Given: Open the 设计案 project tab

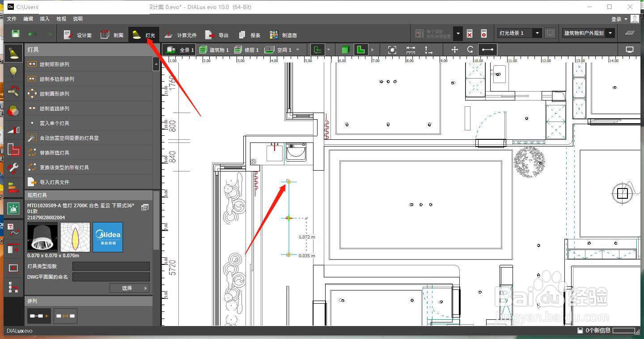Looking at the screenshot, I should click(77, 35).
